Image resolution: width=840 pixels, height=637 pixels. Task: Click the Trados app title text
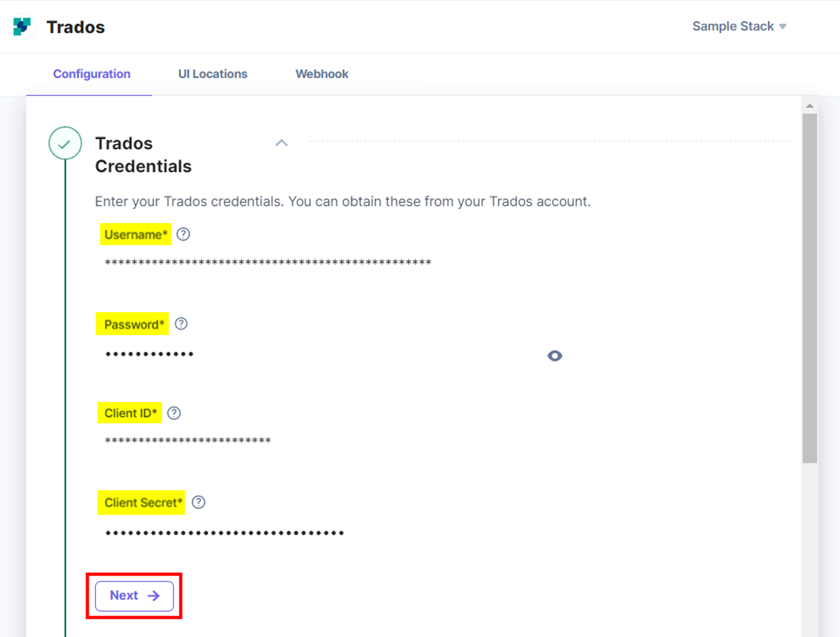pos(75,27)
